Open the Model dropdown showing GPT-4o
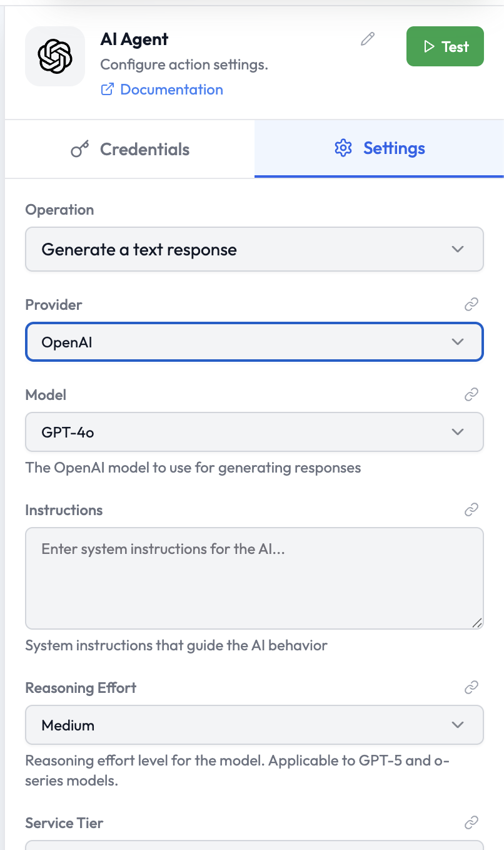504x850 pixels. coord(254,432)
